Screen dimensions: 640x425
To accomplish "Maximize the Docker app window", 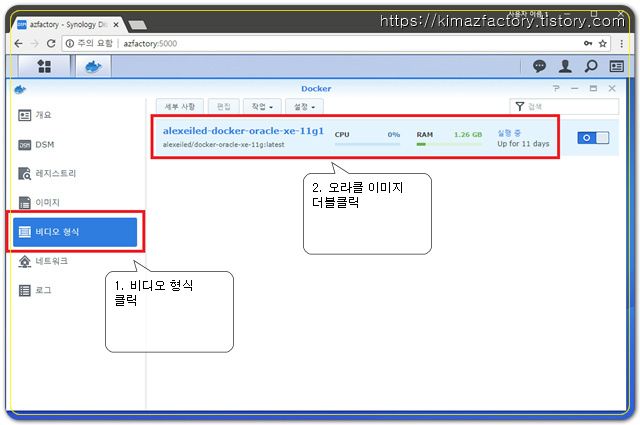I will [x=593, y=88].
